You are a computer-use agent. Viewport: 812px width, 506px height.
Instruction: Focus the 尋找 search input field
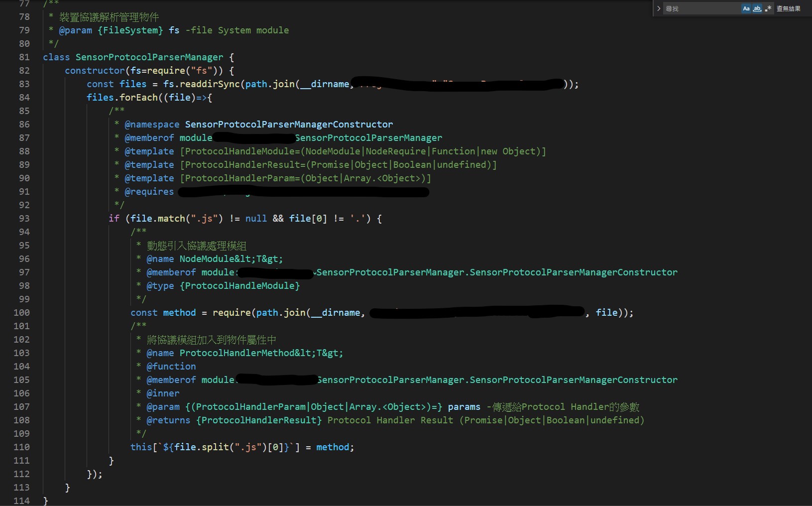[x=701, y=8]
